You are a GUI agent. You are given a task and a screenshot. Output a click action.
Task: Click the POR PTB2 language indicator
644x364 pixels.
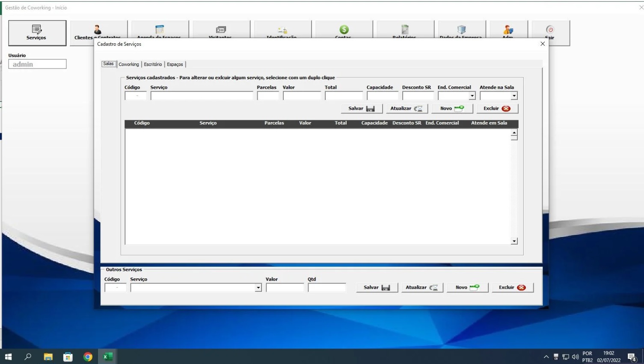coord(588,357)
